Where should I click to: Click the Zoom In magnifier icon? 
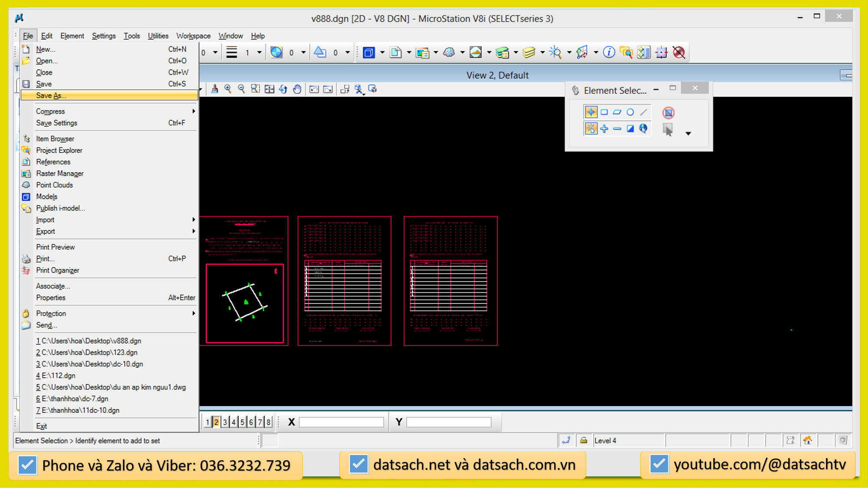click(x=228, y=89)
